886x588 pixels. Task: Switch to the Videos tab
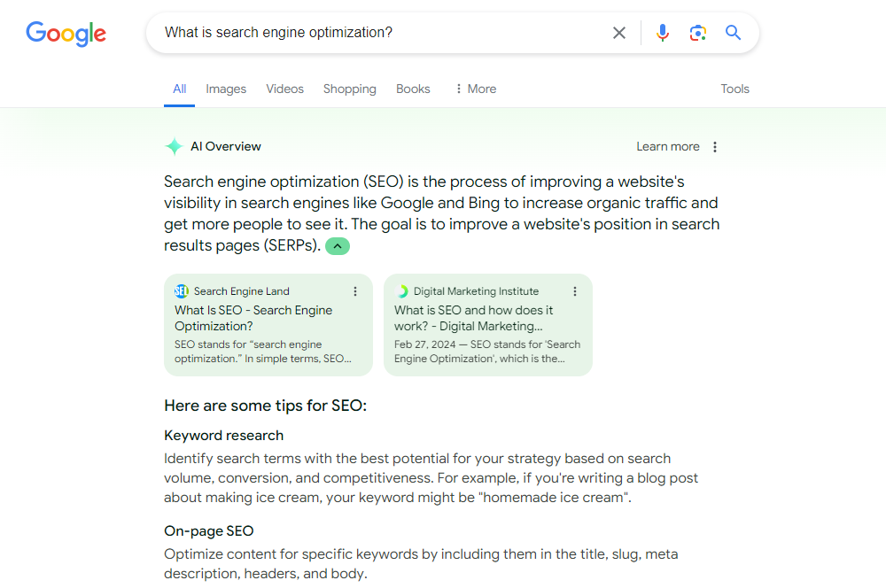284,89
